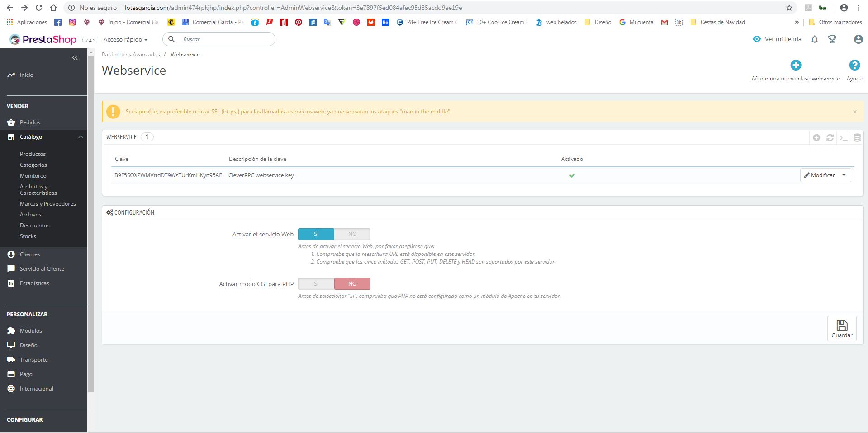Click the Módulos puzzle icon
Viewport: 868px width, 433px height.
pos(11,331)
